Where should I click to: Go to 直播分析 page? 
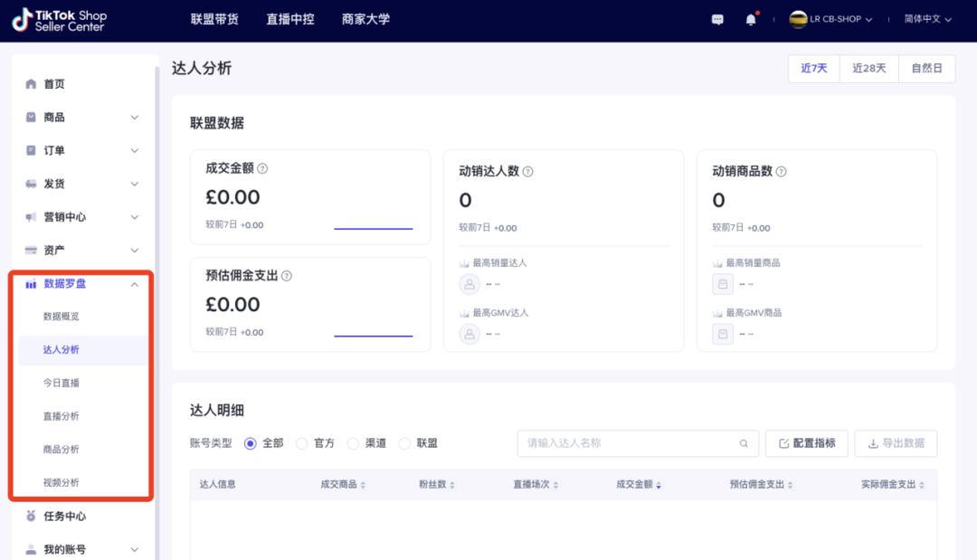click(x=62, y=416)
